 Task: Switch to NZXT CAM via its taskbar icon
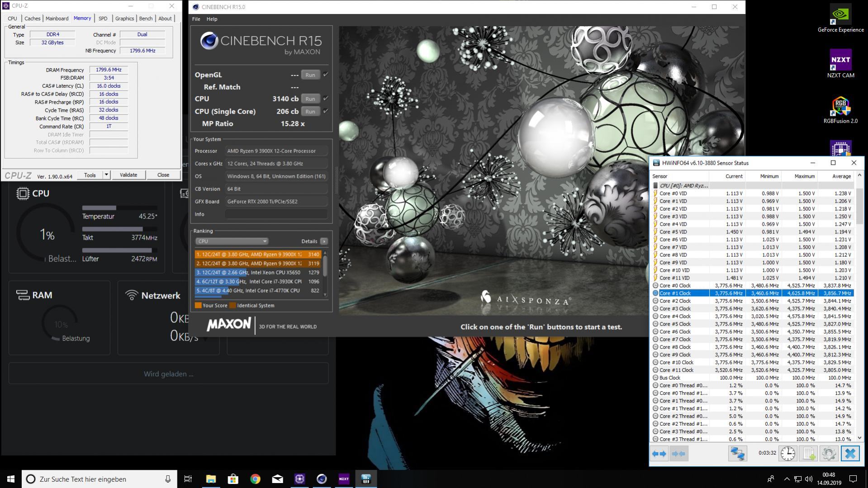click(x=344, y=479)
